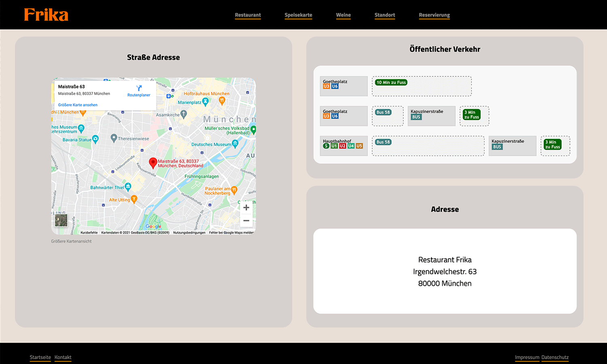The image size is (607, 364).
Task: Click the Marienplatz map marker
Action: click(206, 102)
